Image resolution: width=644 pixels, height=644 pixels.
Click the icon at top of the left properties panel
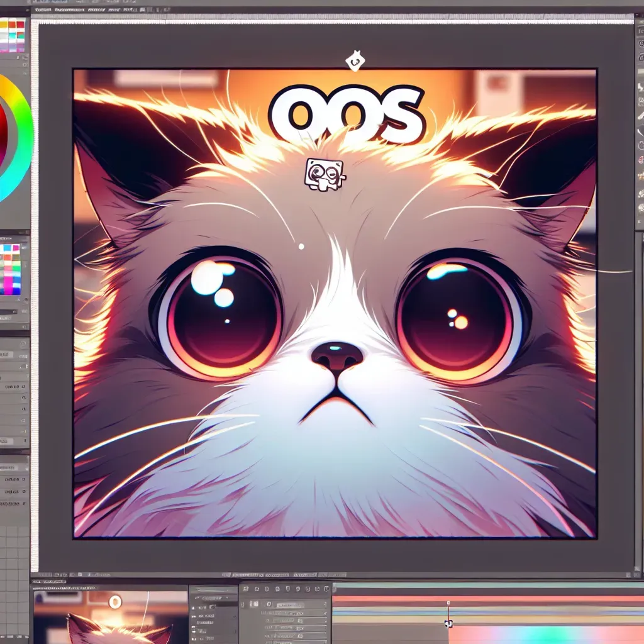pyautogui.click(x=23, y=344)
